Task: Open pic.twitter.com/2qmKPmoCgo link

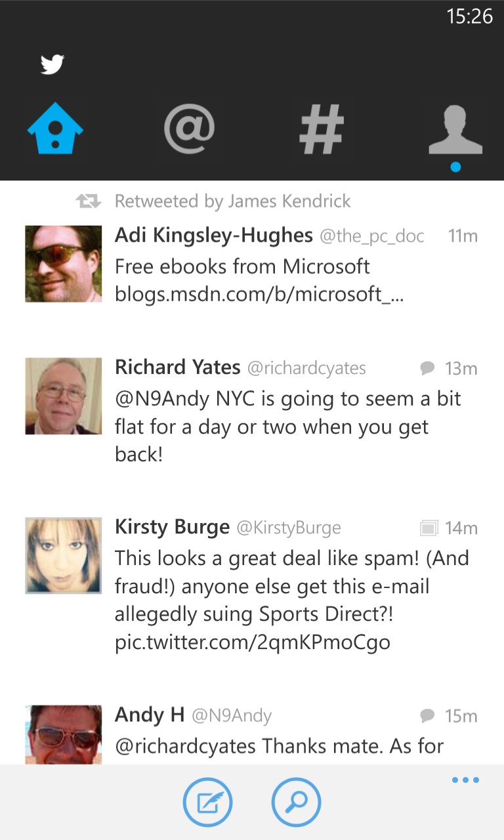Action: coord(253,642)
